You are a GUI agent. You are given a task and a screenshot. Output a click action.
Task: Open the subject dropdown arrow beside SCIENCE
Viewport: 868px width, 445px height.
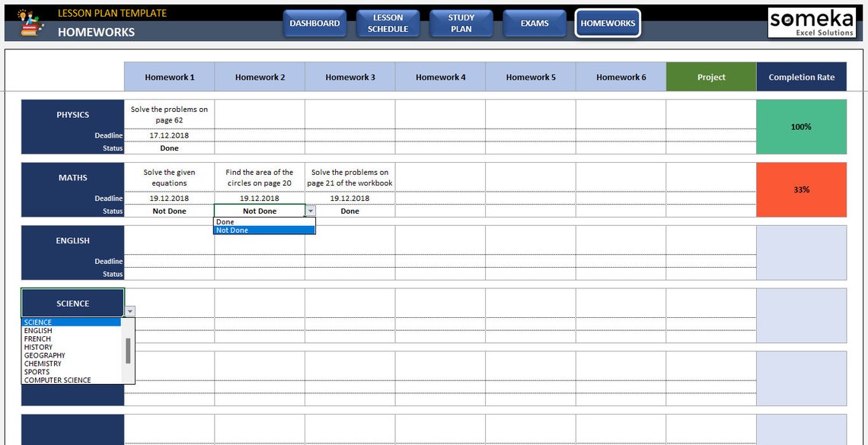click(x=129, y=310)
